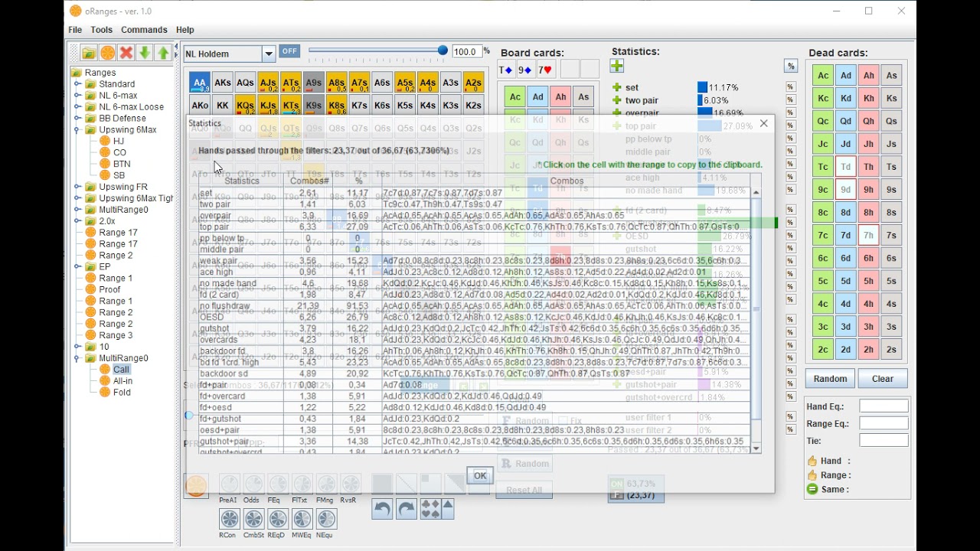This screenshot has width=980, height=551.
Task: Click the T diamond board card slot
Action: pyautogui.click(x=506, y=70)
